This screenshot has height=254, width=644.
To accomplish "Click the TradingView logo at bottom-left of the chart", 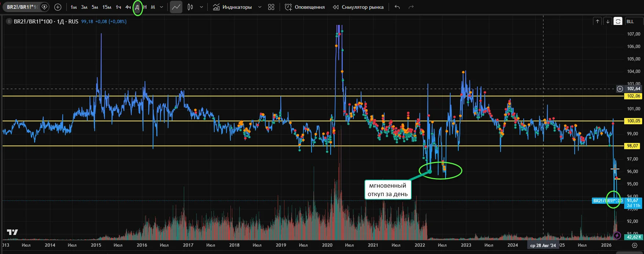I will (12, 232).
